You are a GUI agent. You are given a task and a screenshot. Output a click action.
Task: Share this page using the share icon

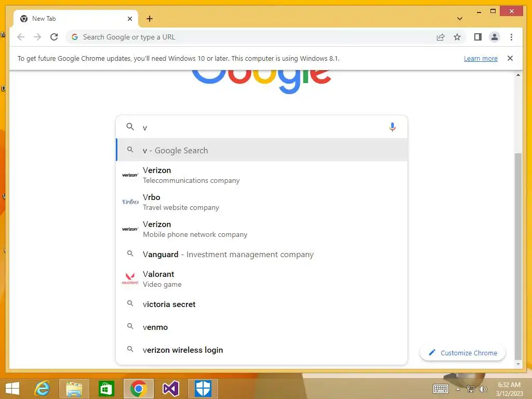441,37
